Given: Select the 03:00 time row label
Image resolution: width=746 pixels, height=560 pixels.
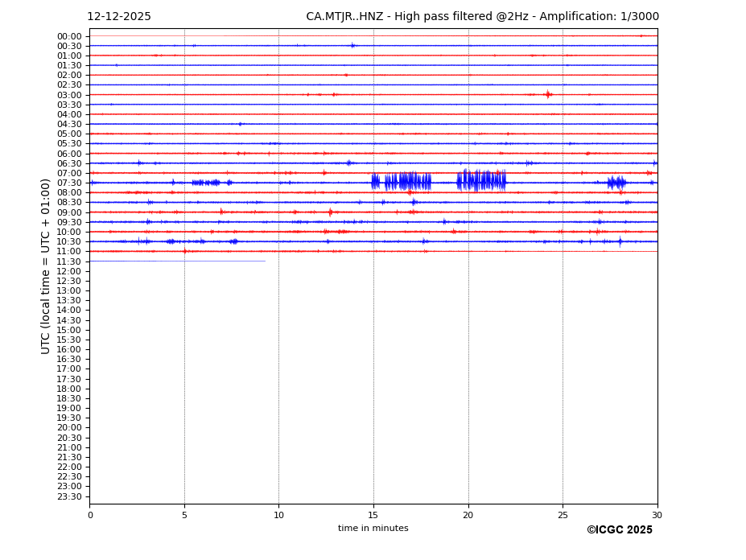Looking at the screenshot, I should (x=69, y=95).
